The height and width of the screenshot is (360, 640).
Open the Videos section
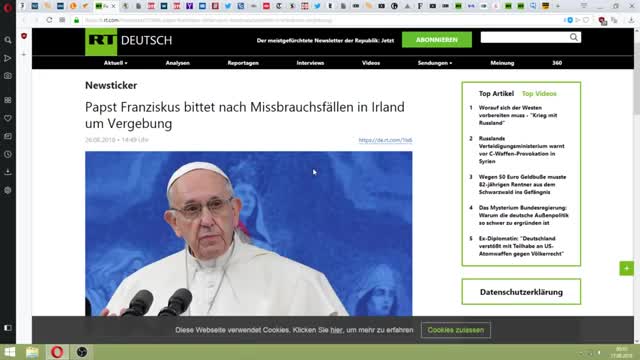(371, 63)
